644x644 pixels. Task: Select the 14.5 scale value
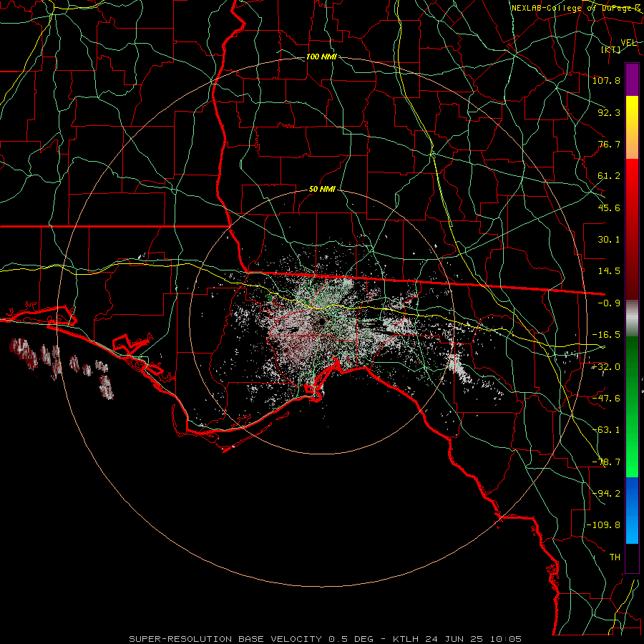click(609, 271)
